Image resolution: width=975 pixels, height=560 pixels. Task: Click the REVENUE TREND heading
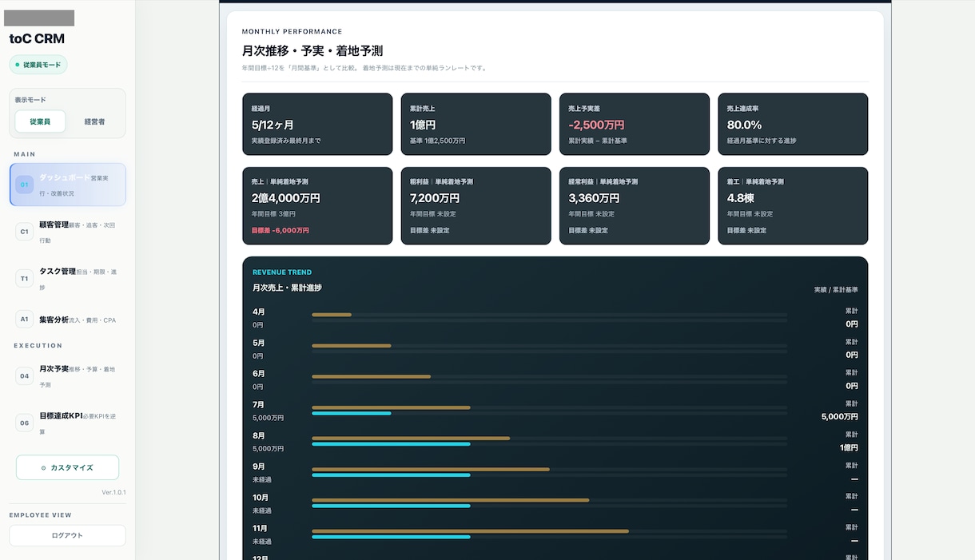pyautogui.click(x=282, y=272)
